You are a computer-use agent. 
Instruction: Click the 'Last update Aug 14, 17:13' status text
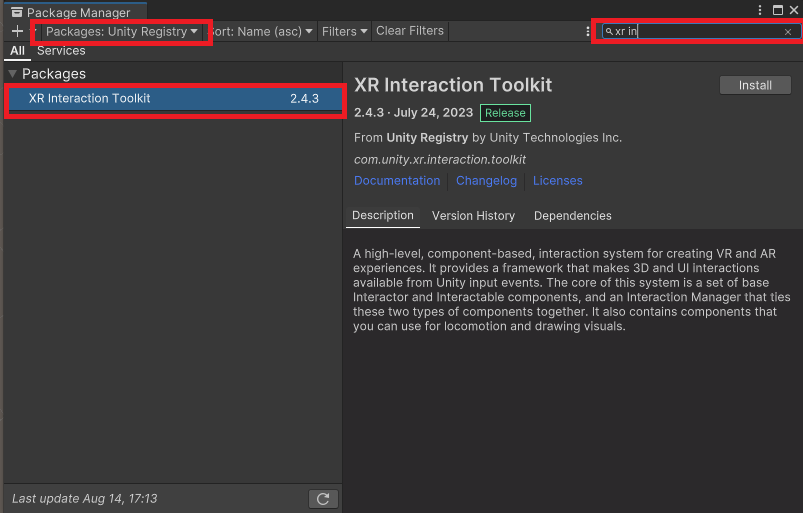[84, 499]
